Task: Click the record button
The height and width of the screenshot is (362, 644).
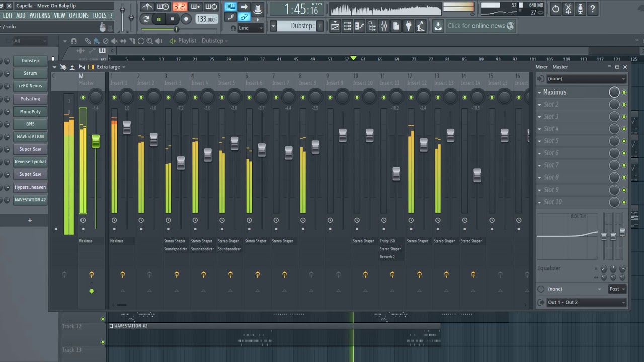Action: click(x=186, y=19)
